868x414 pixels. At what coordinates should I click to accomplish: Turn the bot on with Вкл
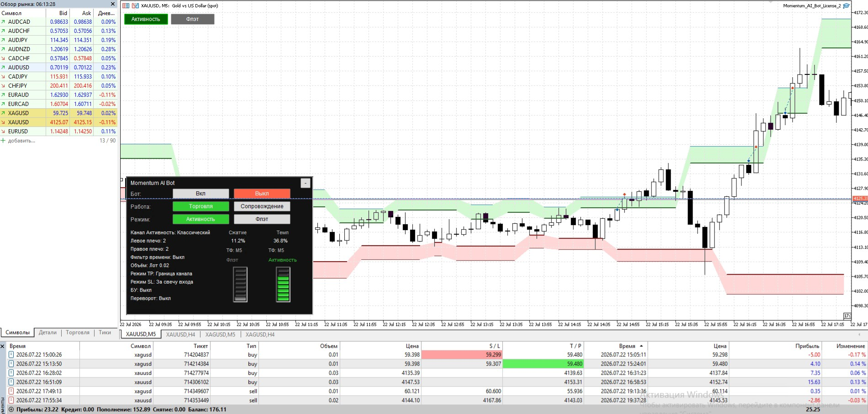200,194
